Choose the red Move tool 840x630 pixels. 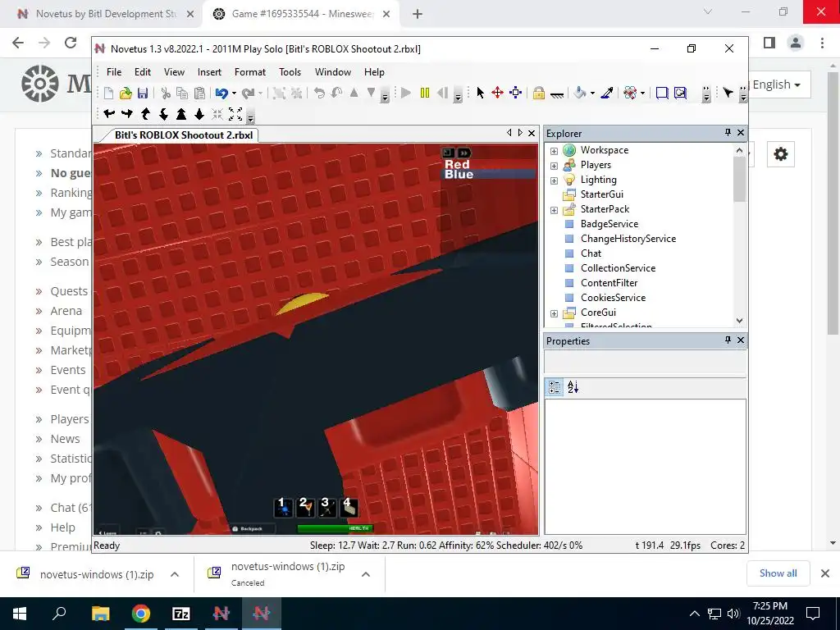click(498, 94)
